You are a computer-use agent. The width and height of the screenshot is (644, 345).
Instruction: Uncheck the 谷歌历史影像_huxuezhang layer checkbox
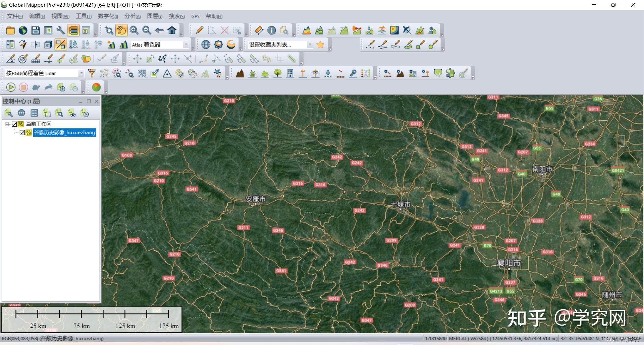point(22,133)
